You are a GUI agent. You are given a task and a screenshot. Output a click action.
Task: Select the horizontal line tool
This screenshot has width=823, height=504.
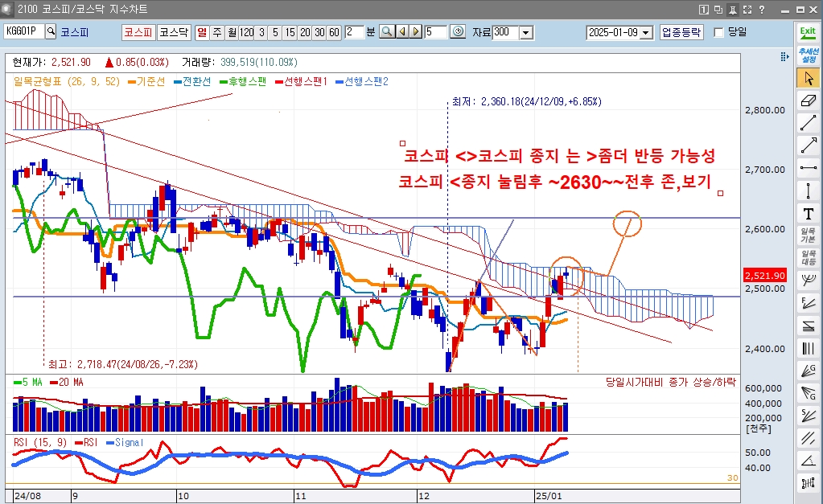pyautogui.click(x=808, y=168)
